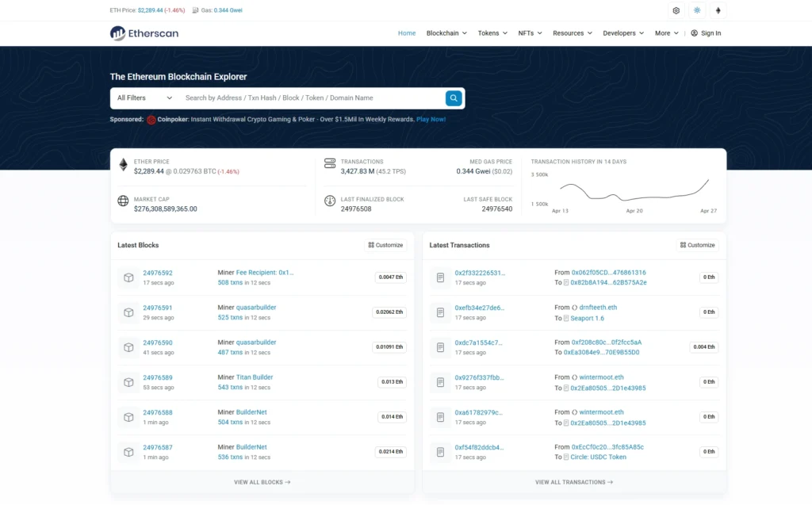The width and height of the screenshot is (812, 505).
Task: Open block 24976592 link
Action: coord(158,273)
